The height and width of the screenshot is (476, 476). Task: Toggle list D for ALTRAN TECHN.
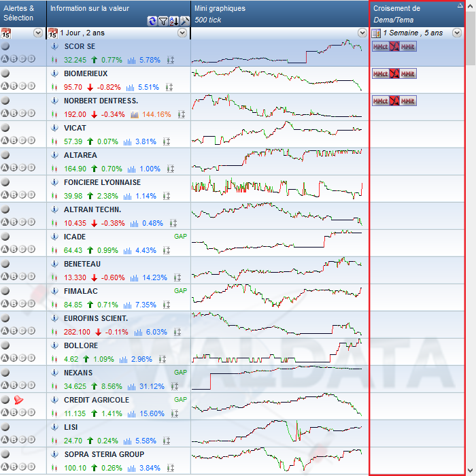(31, 222)
